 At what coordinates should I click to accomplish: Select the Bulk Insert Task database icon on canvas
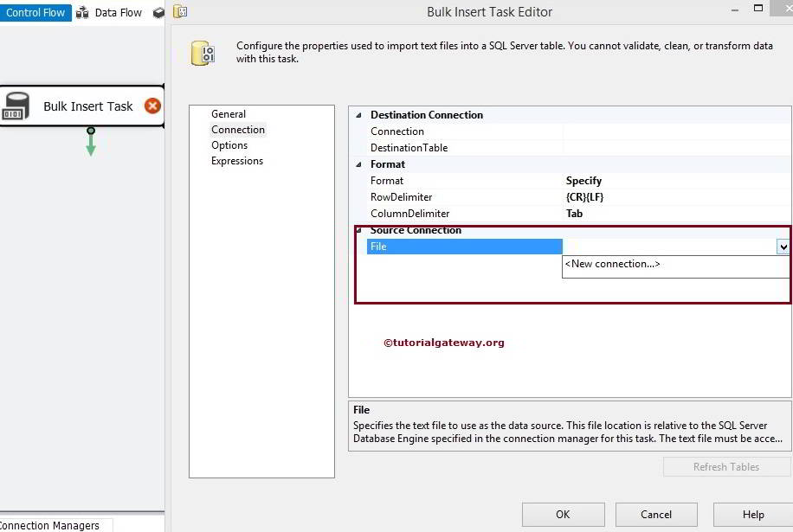tap(16, 106)
